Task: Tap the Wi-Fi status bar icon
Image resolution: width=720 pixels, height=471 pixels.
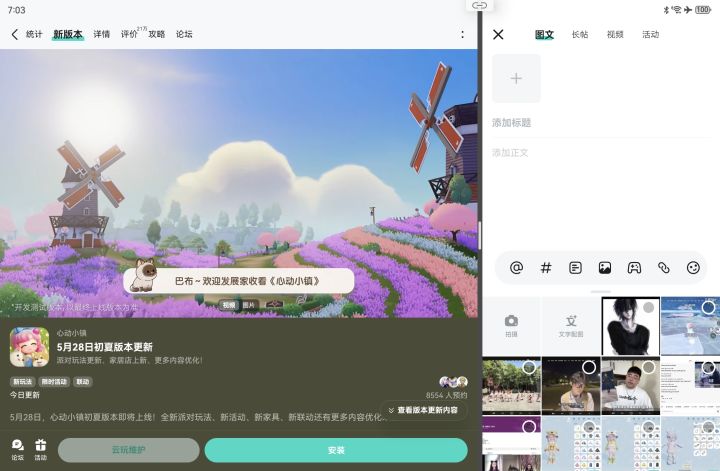Action: coord(676,10)
